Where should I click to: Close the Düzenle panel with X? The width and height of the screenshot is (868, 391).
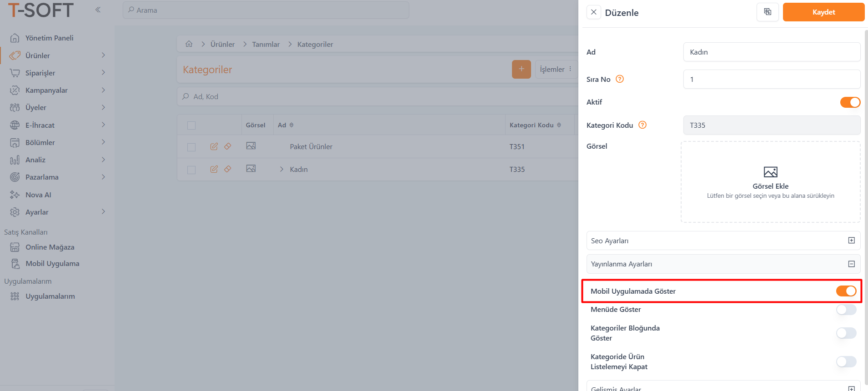(x=594, y=12)
